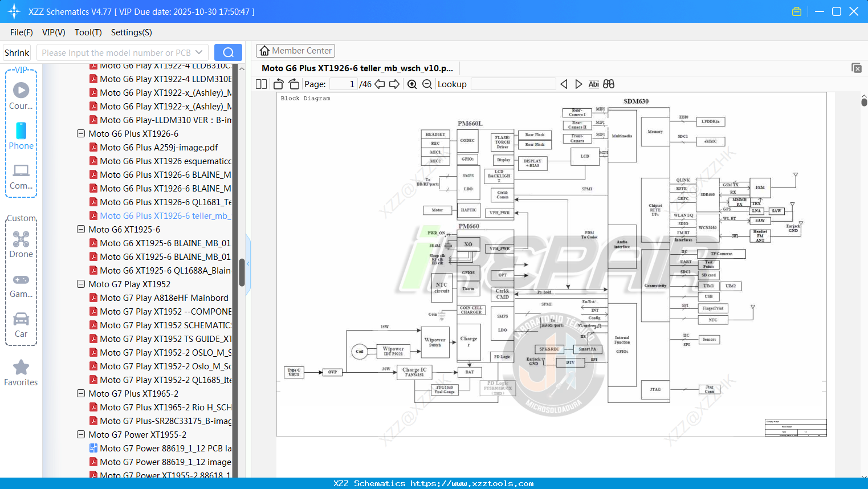Open Moto G7 Play XT1952-2 QL1685_Ite file
This screenshot has width=868, height=489.
(x=165, y=380)
